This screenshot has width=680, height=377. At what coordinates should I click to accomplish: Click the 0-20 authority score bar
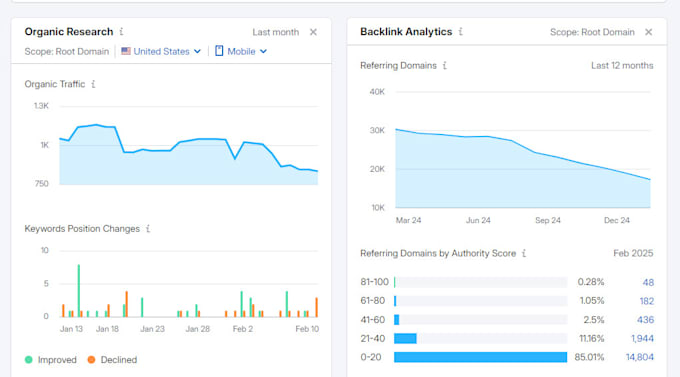coord(481,357)
